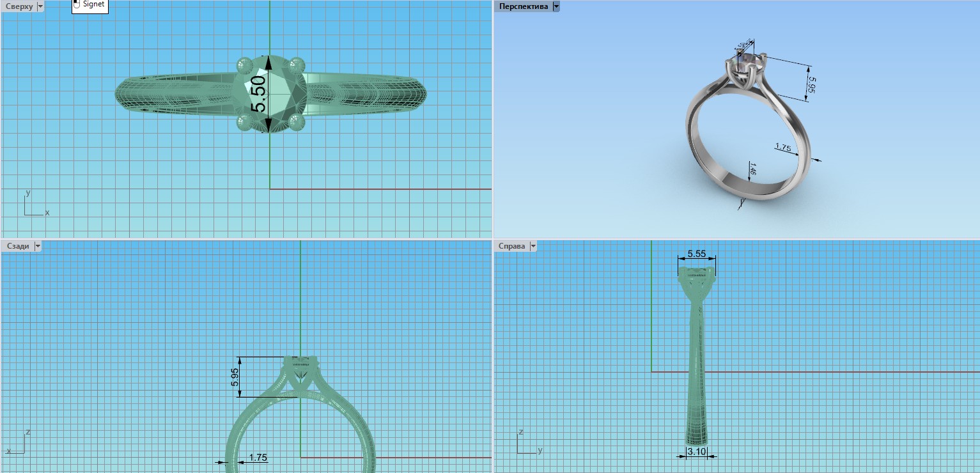Select the rendered gemstone in perspective view
The width and height of the screenshot is (980, 473).
745,63
